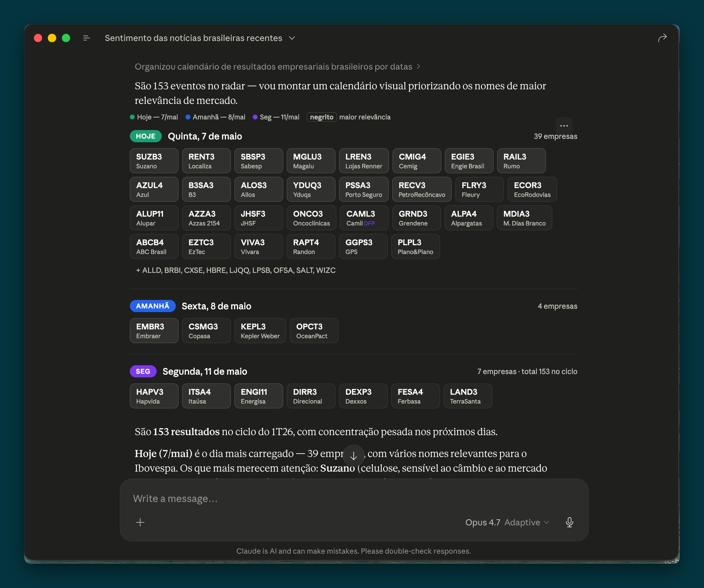Toggle the sidebar panel icon
Viewport: 704px width, 588px height.
tap(86, 38)
